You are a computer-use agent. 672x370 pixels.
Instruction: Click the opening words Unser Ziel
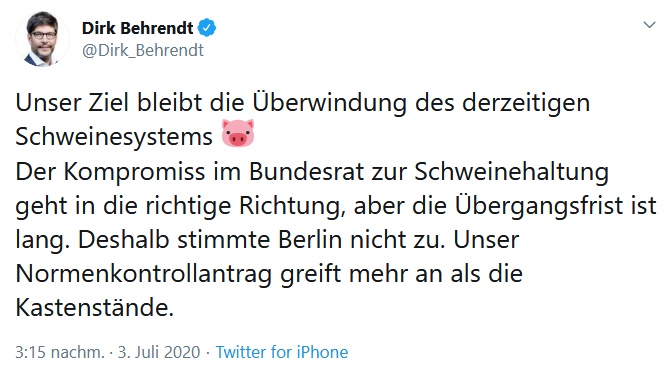72,103
